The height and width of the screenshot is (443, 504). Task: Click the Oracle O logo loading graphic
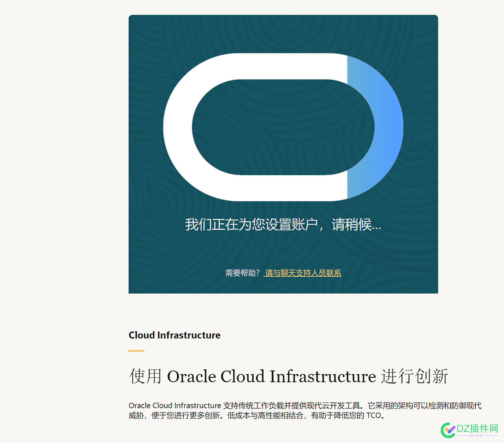(283, 127)
